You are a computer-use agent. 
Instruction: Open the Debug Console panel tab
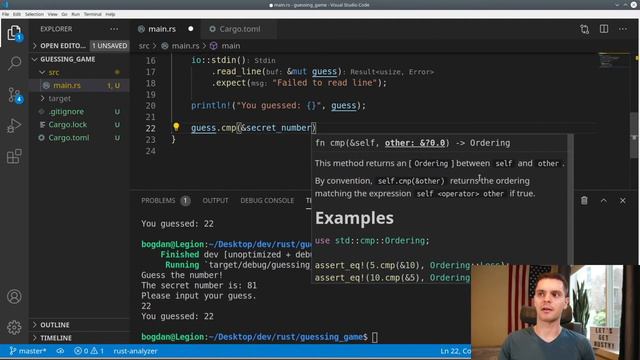pos(267,200)
